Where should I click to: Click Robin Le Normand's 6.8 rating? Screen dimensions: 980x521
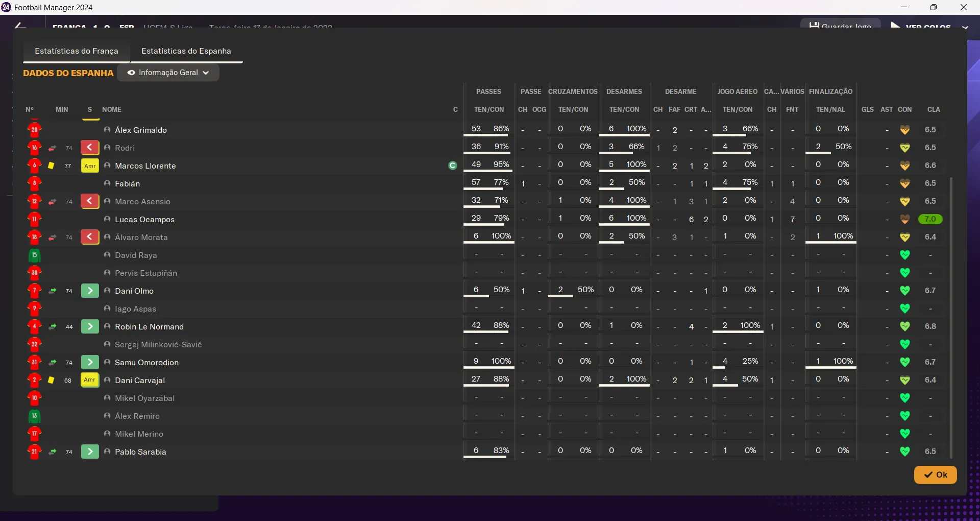(930, 326)
